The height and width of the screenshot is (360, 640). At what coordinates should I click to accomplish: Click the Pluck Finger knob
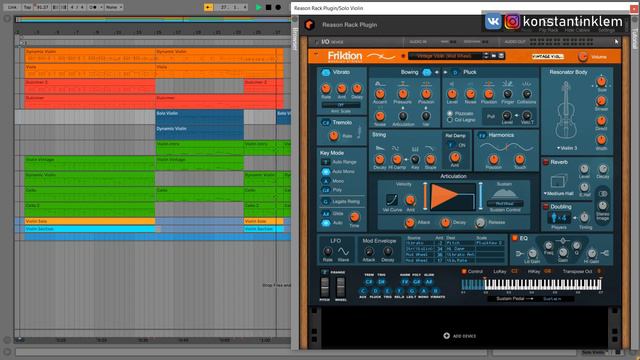click(x=507, y=94)
